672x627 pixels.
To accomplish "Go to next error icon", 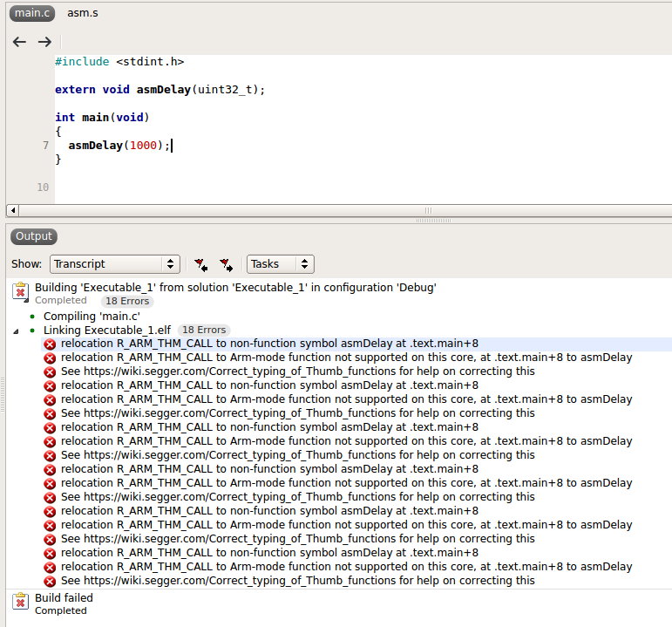I will point(226,264).
